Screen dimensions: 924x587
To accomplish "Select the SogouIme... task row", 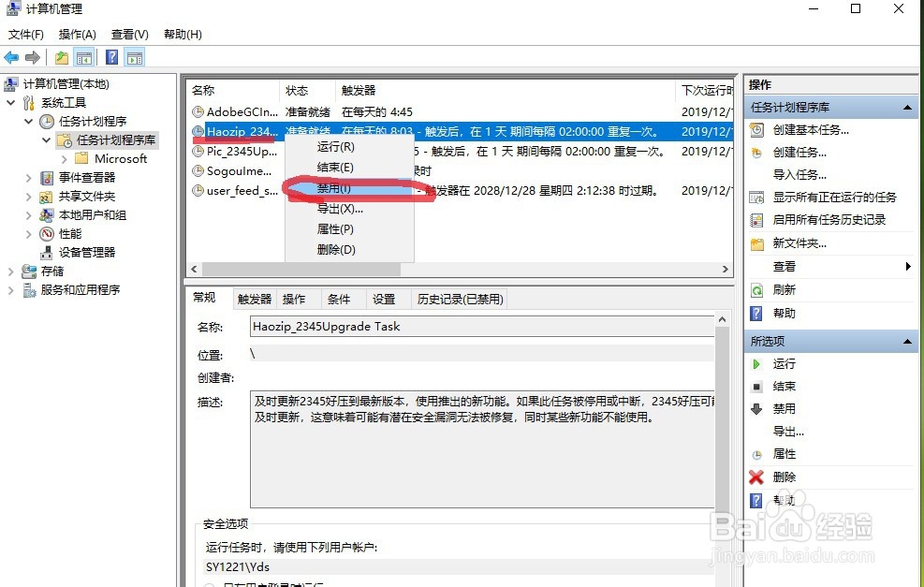I will click(x=461, y=171).
